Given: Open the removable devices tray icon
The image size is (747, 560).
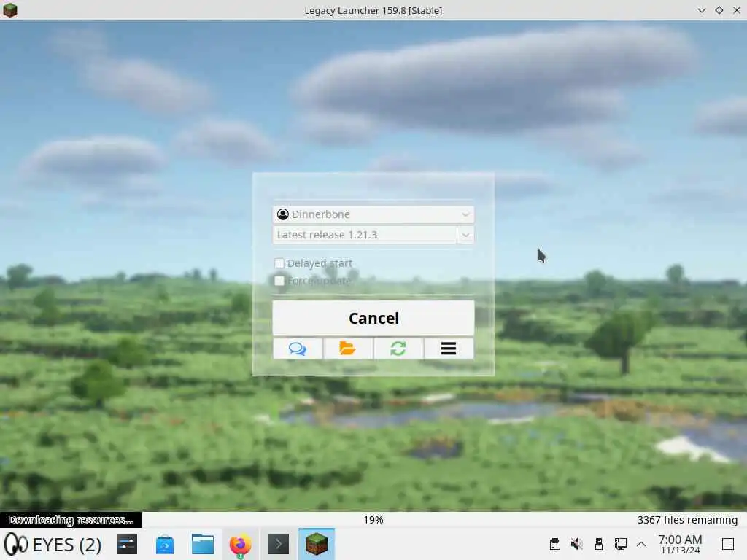Looking at the screenshot, I should (x=599, y=544).
